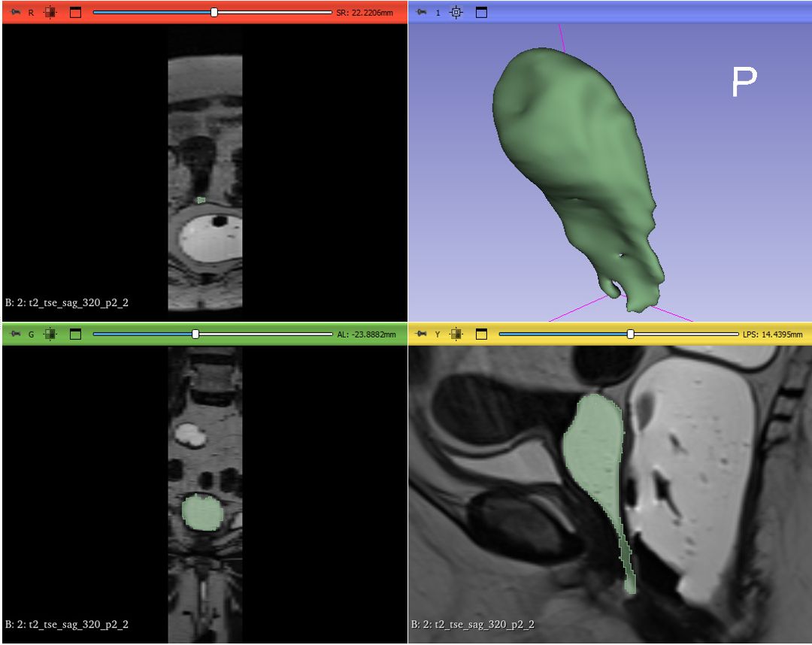The height and width of the screenshot is (645, 812).
Task: Click the 1 label of the 3D view
Action: [x=438, y=13]
